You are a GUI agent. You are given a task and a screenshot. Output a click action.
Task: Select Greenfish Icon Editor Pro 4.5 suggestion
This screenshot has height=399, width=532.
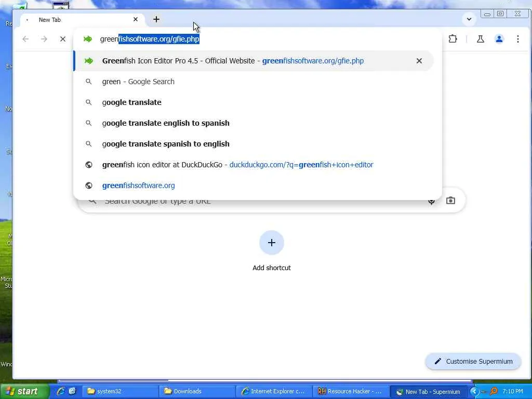point(254,61)
